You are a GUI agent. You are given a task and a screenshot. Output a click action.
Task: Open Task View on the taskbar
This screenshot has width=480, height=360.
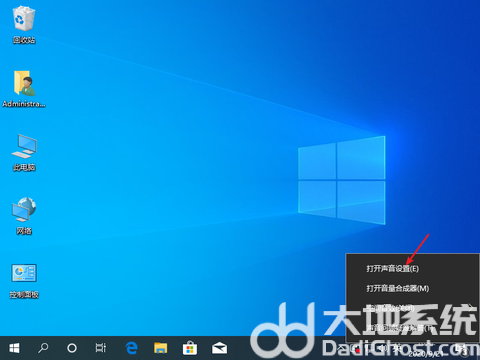100,348
